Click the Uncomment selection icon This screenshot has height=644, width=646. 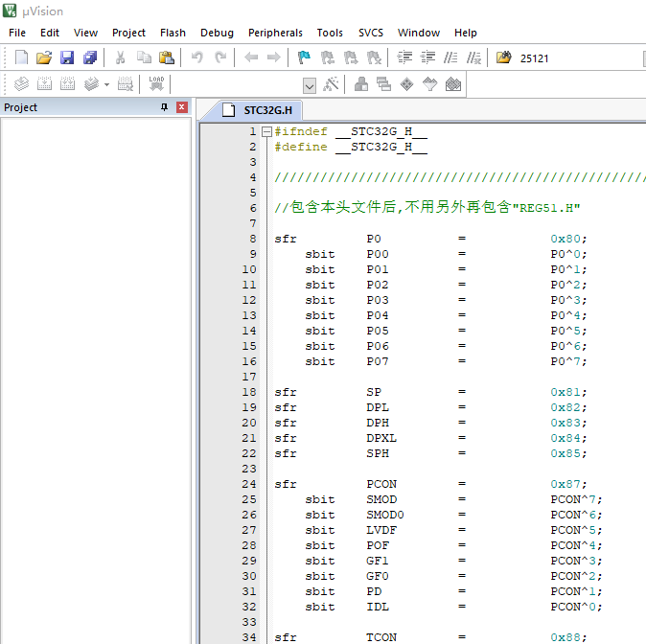473,57
